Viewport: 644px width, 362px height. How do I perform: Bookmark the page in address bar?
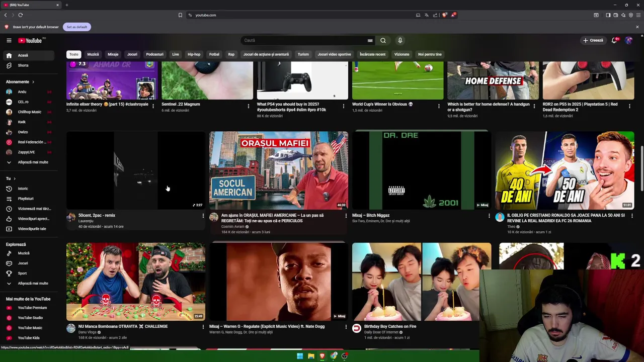(180, 15)
